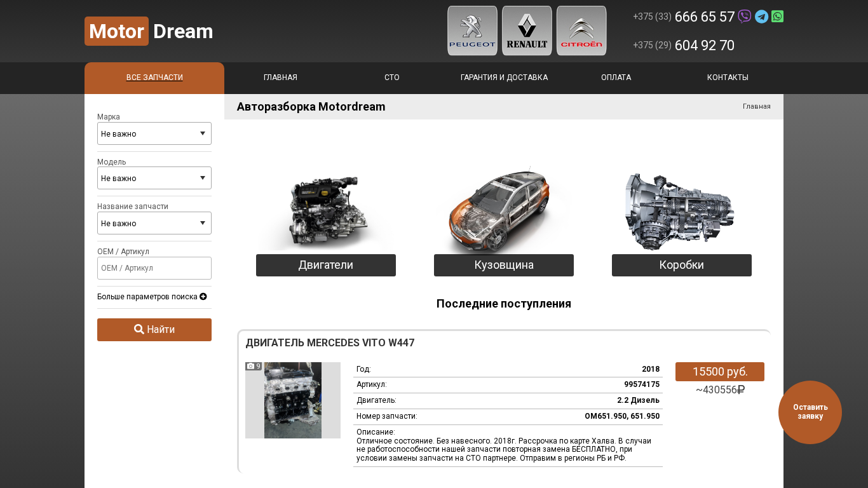Click the Главная breadcrumb link

coord(757,106)
